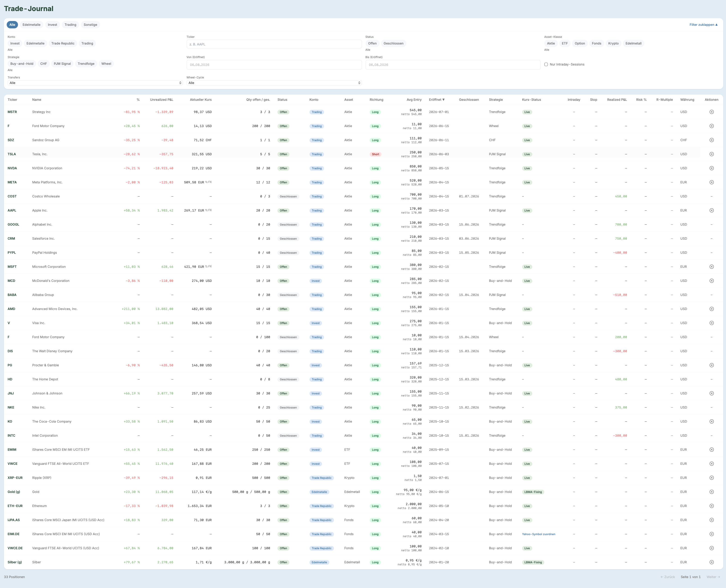Open the Wheel-Cycle dropdown
This screenshot has width=726, height=588.
[274, 83]
